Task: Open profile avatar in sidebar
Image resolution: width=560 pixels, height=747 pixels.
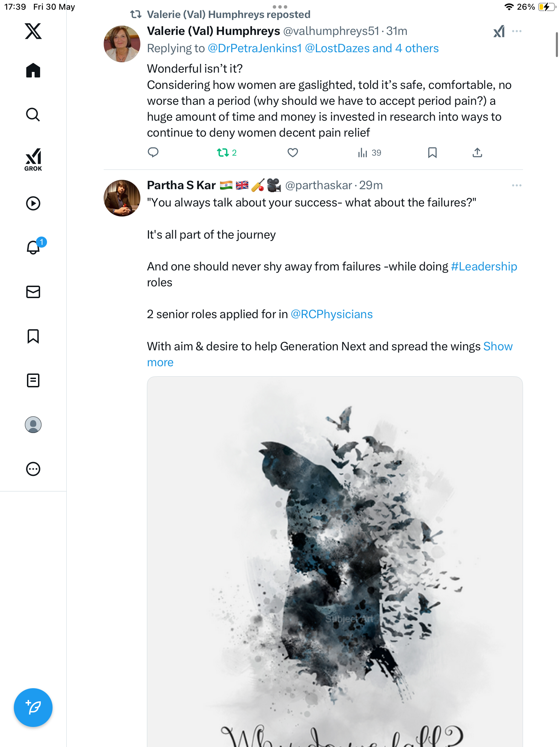Action: 33,425
